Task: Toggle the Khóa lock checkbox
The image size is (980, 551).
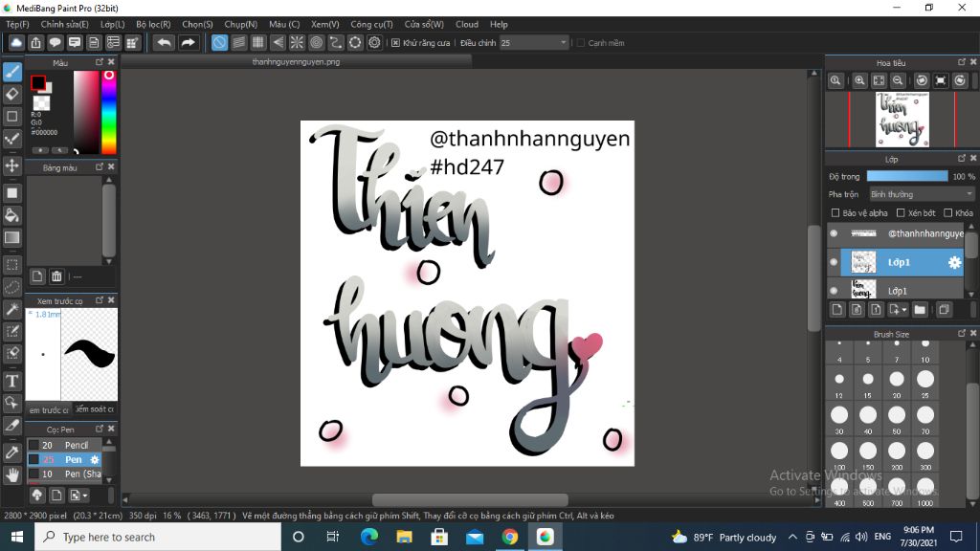Action: [948, 213]
